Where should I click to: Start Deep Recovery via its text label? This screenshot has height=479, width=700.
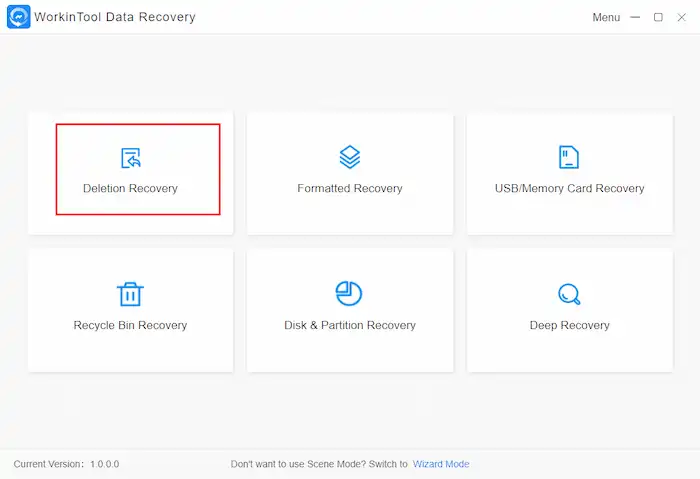(x=569, y=325)
